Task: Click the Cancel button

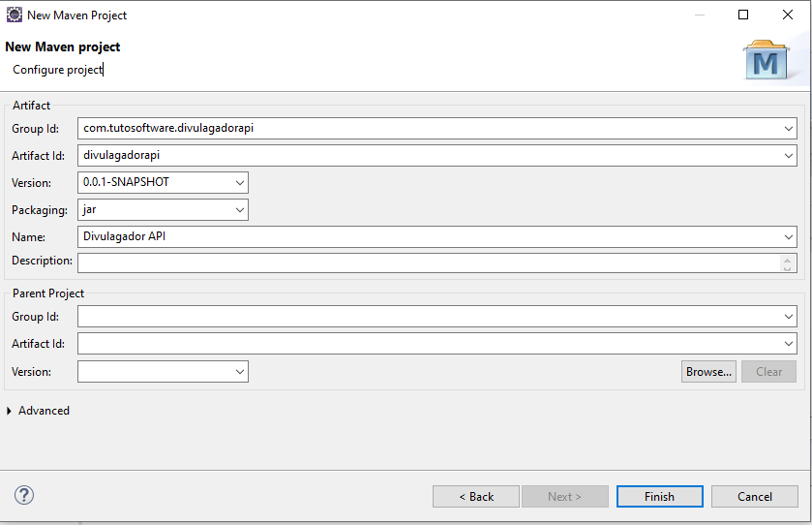Action: click(x=755, y=497)
